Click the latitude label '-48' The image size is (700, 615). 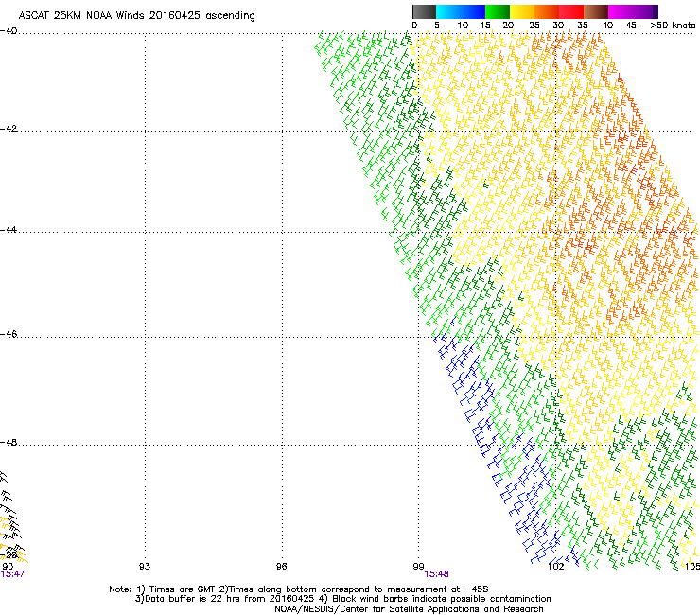[9, 442]
